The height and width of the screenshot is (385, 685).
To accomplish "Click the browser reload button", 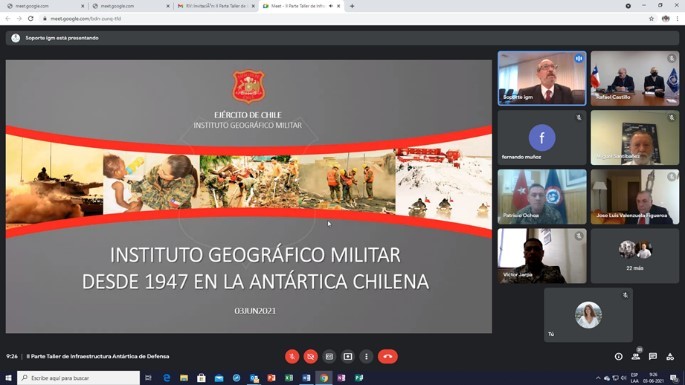I will pyautogui.click(x=31, y=19).
